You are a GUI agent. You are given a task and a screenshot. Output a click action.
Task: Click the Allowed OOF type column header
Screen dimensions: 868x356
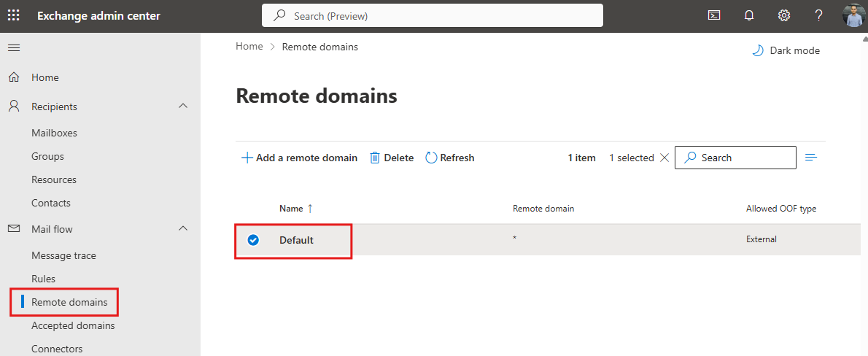click(781, 209)
